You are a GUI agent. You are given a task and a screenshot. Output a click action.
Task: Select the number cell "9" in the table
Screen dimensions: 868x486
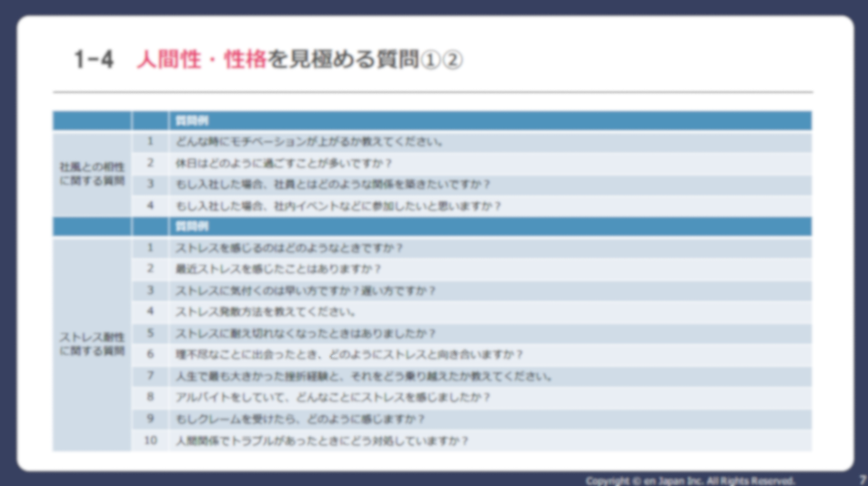[x=150, y=419]
